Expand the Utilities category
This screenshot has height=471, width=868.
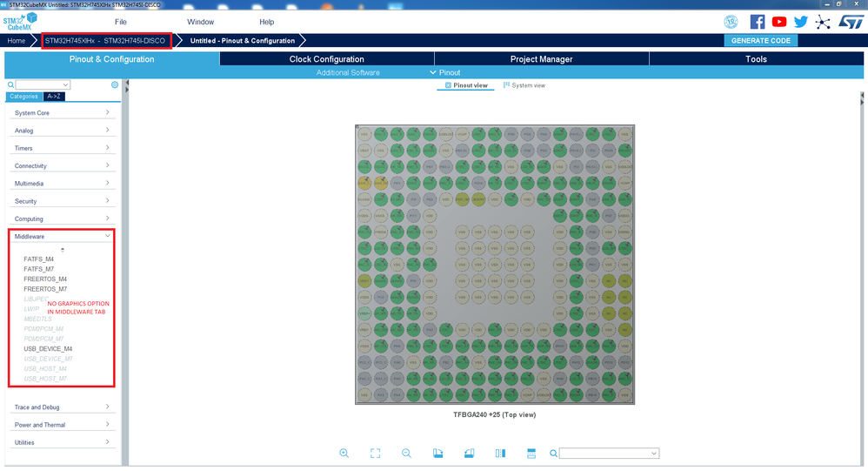coord(62,443)
